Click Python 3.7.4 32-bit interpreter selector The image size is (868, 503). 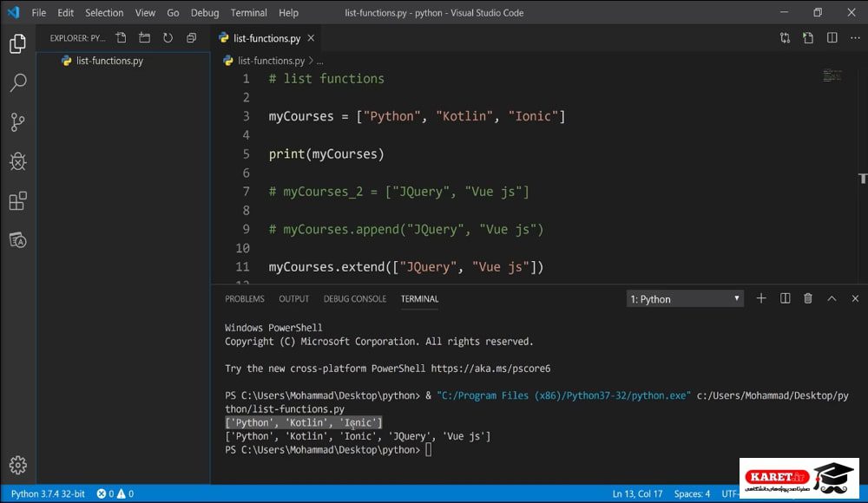tap(48, 493)
